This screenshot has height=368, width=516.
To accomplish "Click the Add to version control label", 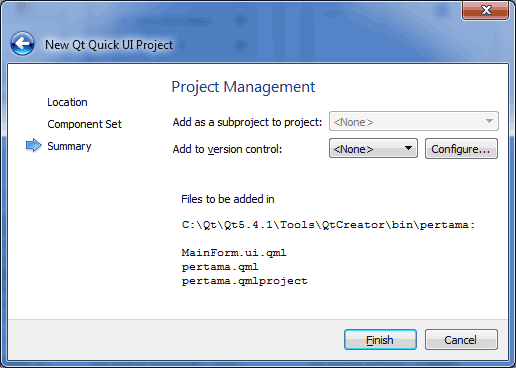I will tap(227, 149).
